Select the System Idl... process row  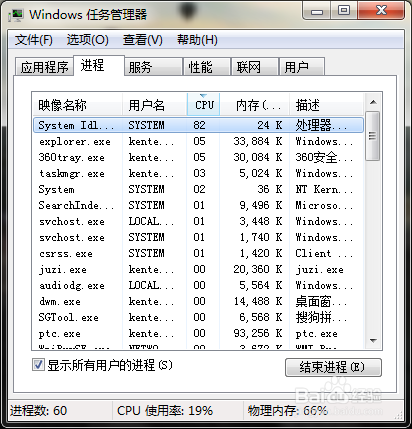click(198, 125)
